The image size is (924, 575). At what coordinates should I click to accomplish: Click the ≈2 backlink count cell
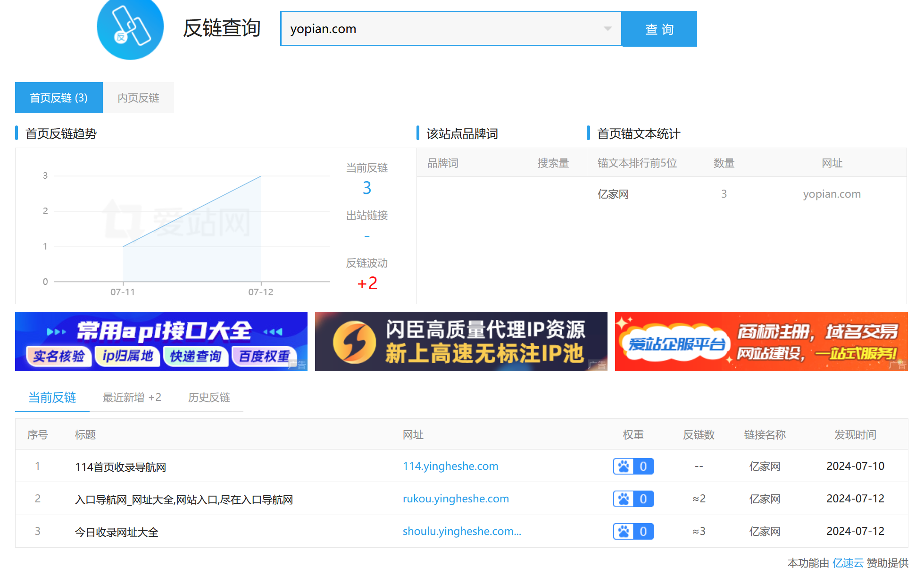coord(699,499)
